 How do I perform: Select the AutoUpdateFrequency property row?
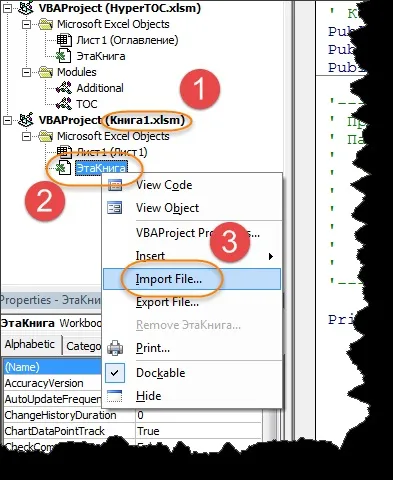52,399
